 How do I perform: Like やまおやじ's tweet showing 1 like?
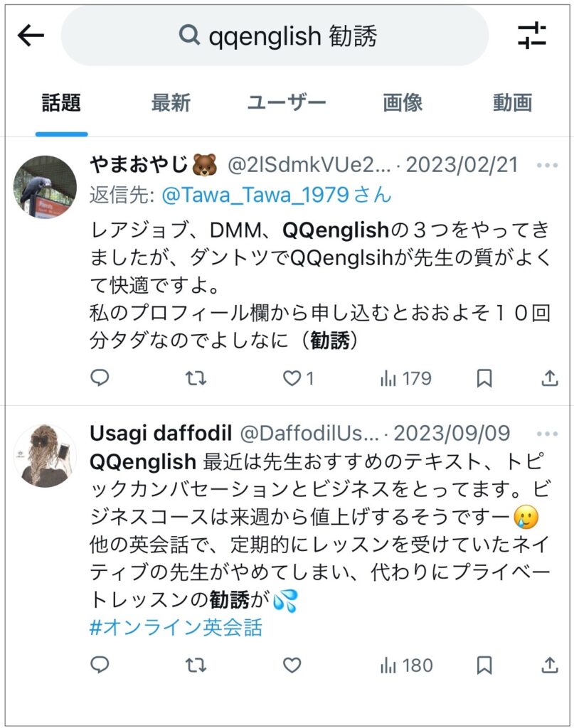293,379
